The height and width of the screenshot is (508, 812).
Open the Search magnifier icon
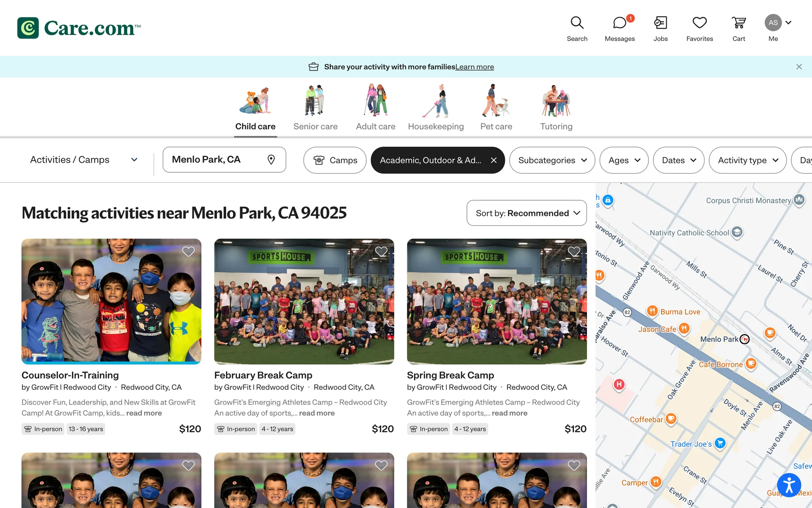pyautogui.click(x=577, y=23)
